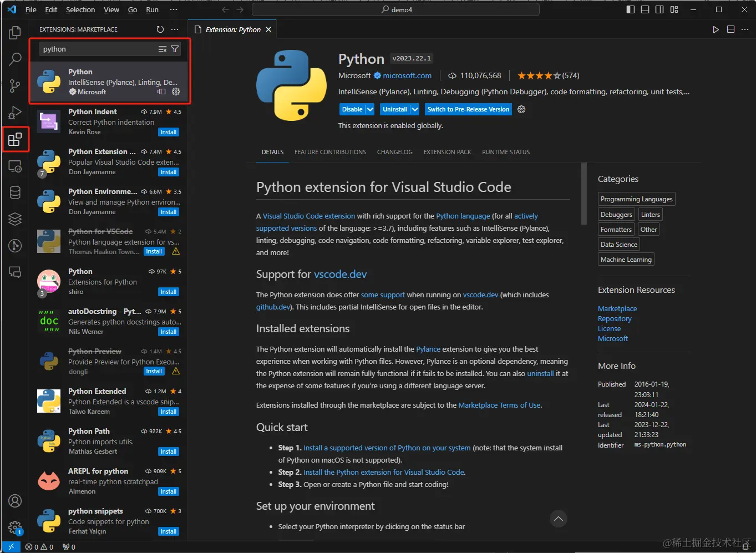
Task: Expand the Uninstall button dropdown arrow
Action: coord(415,109)
